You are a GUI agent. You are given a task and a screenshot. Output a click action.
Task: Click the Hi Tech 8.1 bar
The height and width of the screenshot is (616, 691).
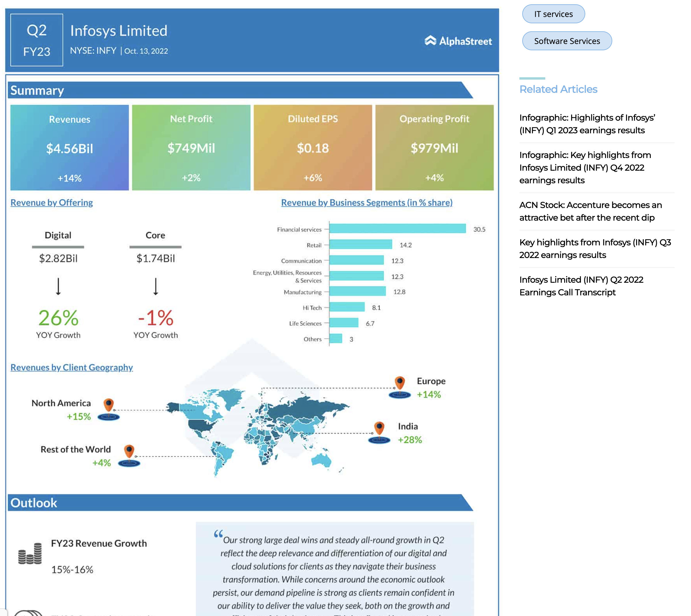click(x=347, y=307)
